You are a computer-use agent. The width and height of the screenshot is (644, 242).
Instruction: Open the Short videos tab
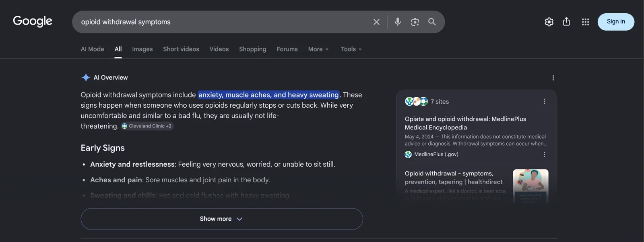click(181, 49)
